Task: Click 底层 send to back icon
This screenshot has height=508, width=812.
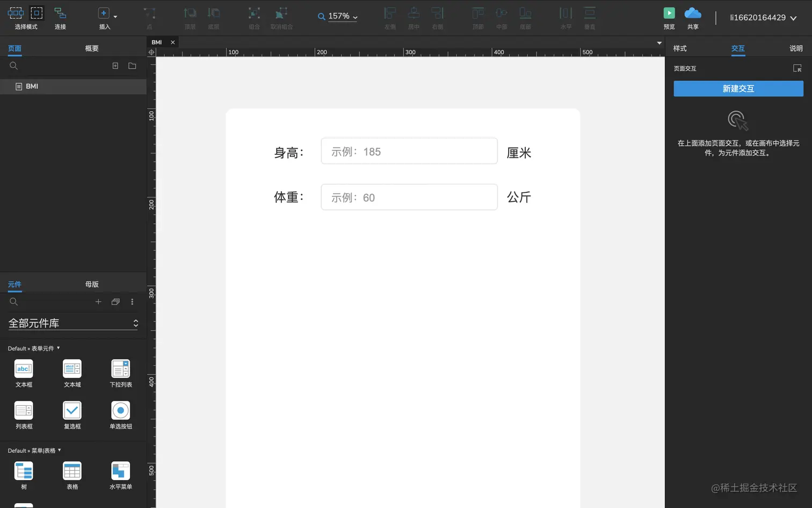Action: click(x=214, y=13)
